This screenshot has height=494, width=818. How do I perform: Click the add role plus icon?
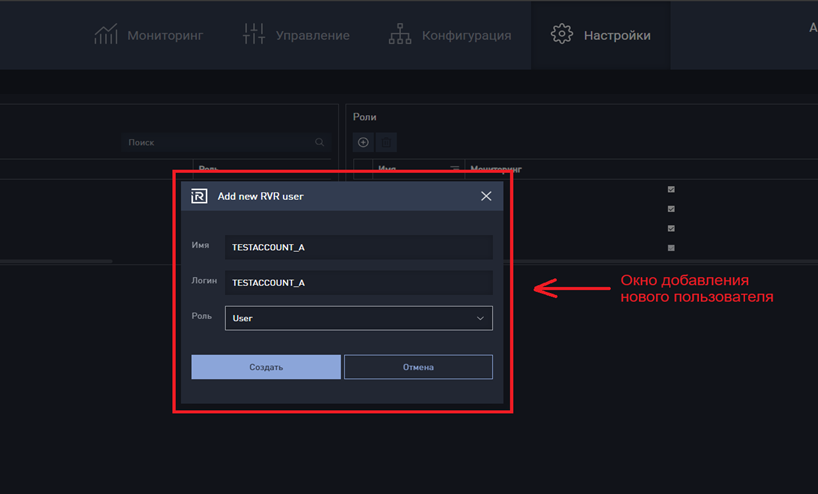pyautogui.click(x=364, y=142)
